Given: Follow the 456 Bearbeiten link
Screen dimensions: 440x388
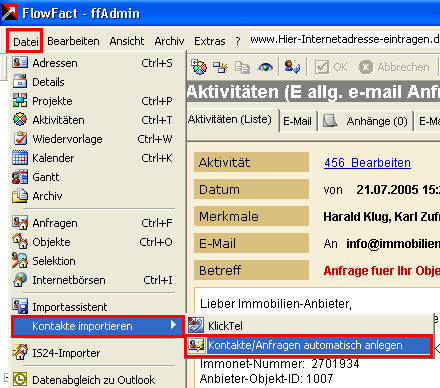Looking at the screenshot, I should [367, 163].
